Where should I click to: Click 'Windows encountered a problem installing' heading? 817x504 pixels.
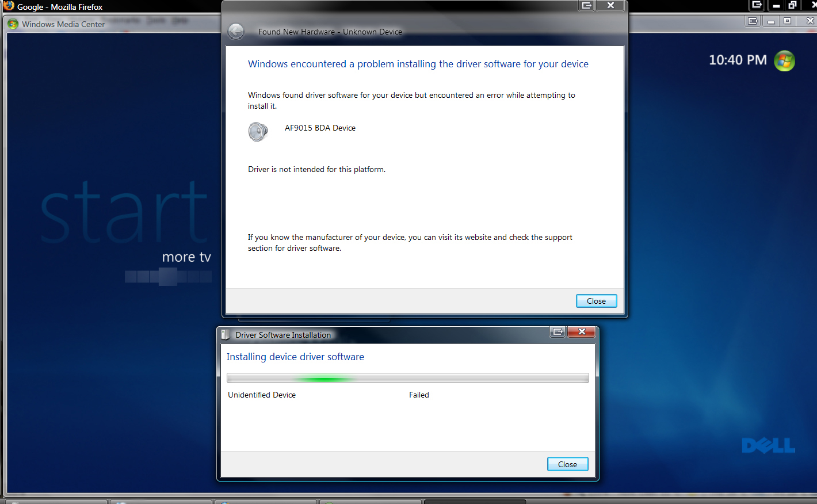point(418,64)
